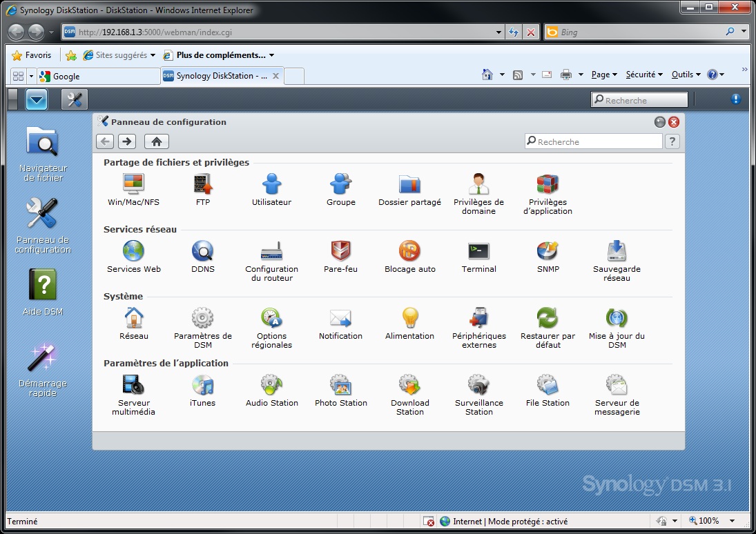Open the Sécurité menu in IE toolbar
Viewport: 756px width, 534px height.
(x=644, y=75)
